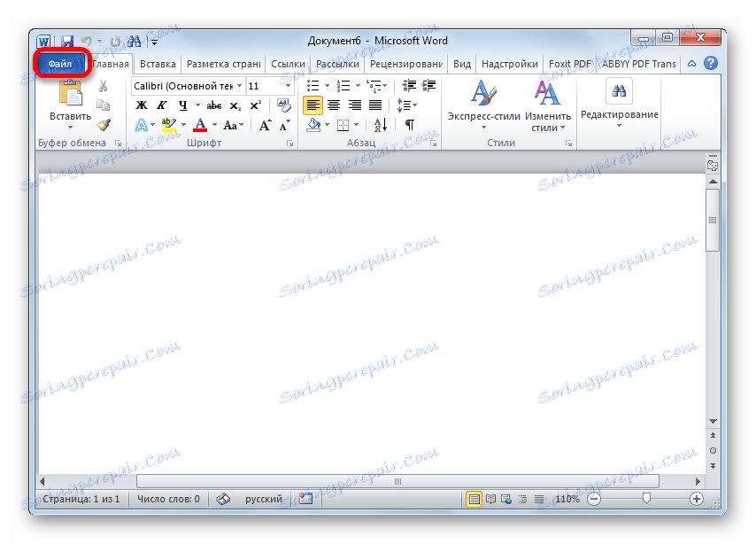
Task: Switch to Рассылки tab
Action: [x=337, y=64]
